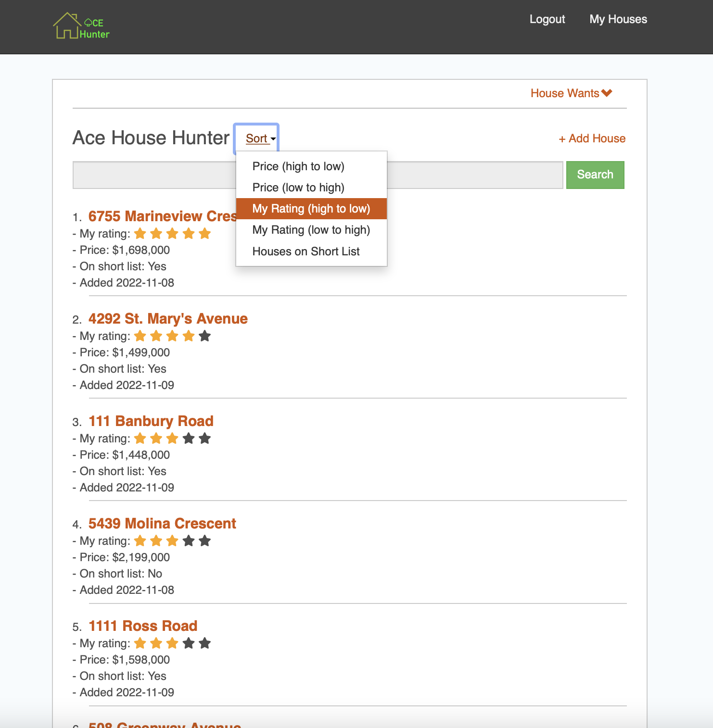Viewport: 713px width, 728px height.
Task: Select Price (high to low) sort option
Action: click(298, 166)
